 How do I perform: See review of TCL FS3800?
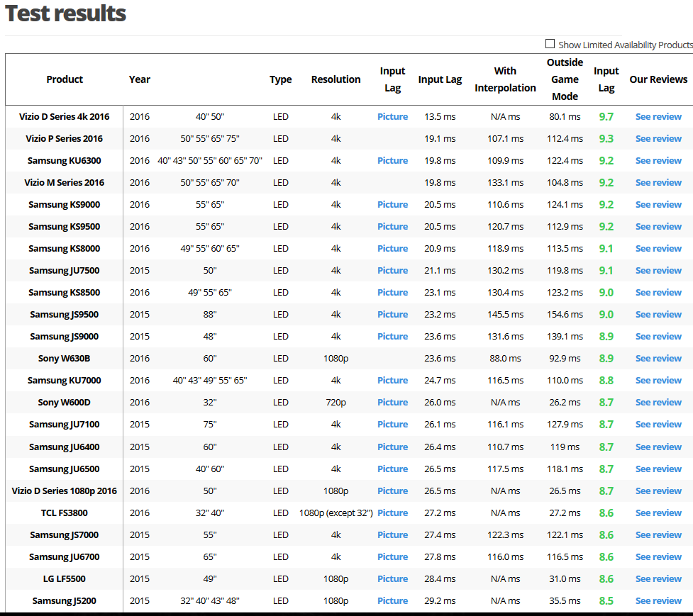[658, 513]
